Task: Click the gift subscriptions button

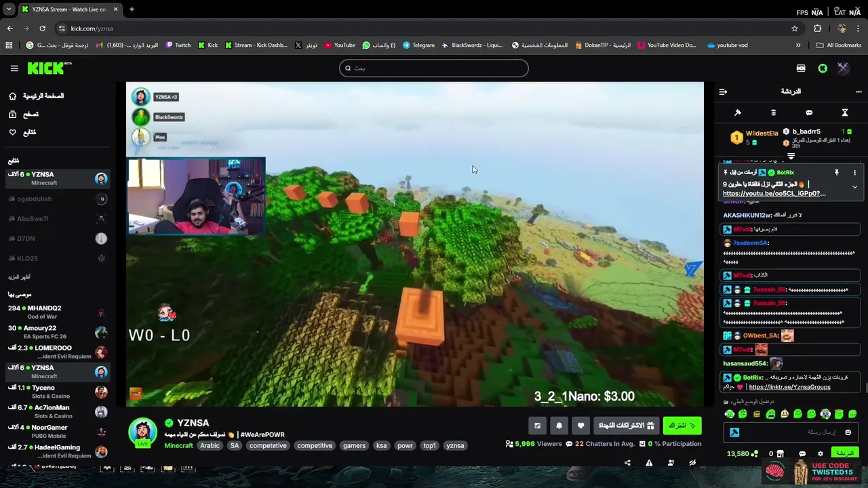Action: 627,426
